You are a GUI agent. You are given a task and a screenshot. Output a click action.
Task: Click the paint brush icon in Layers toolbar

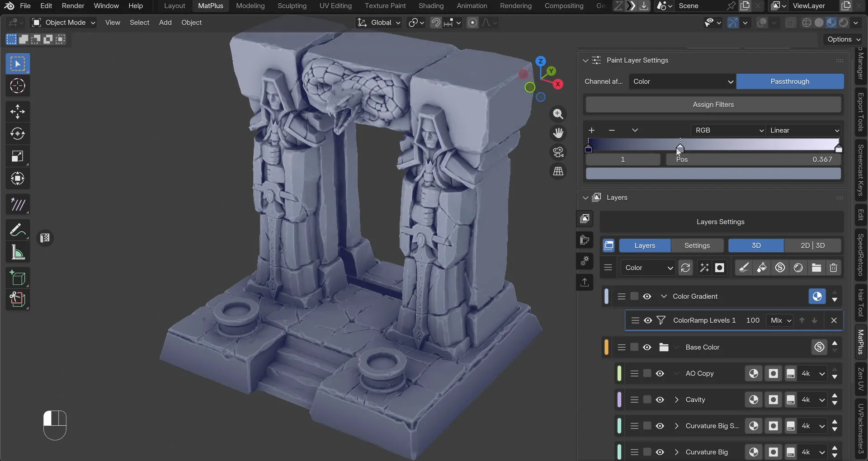(x=744, y=268)
